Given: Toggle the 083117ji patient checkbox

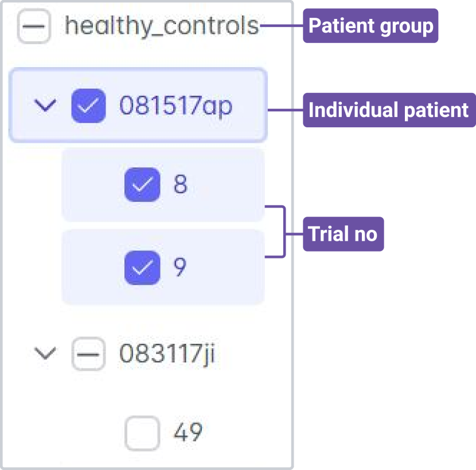Looking at the screenshot, I should (x=88, y=354).
